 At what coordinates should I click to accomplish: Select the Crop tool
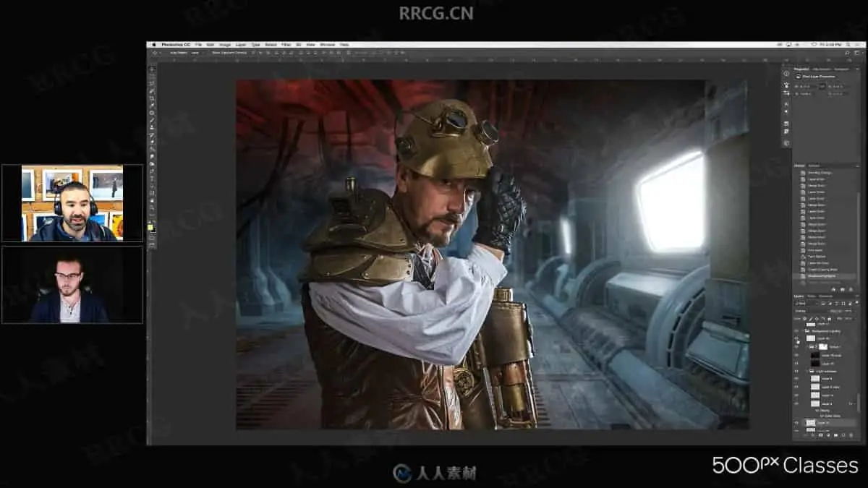click(152, 98)
